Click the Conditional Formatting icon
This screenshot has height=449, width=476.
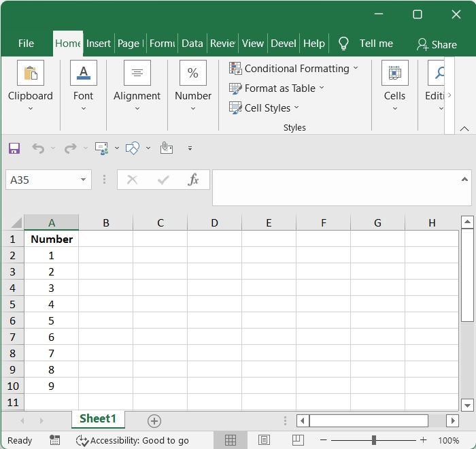tap(236, 68)
